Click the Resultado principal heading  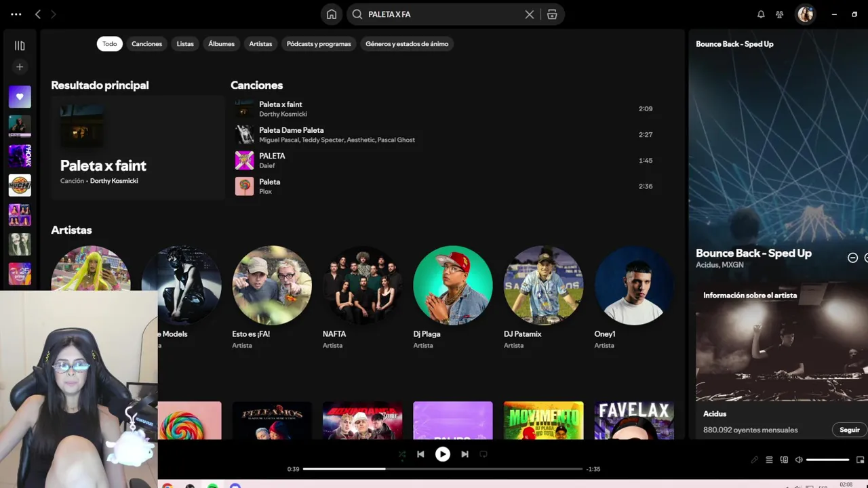[x=100, y=85]
